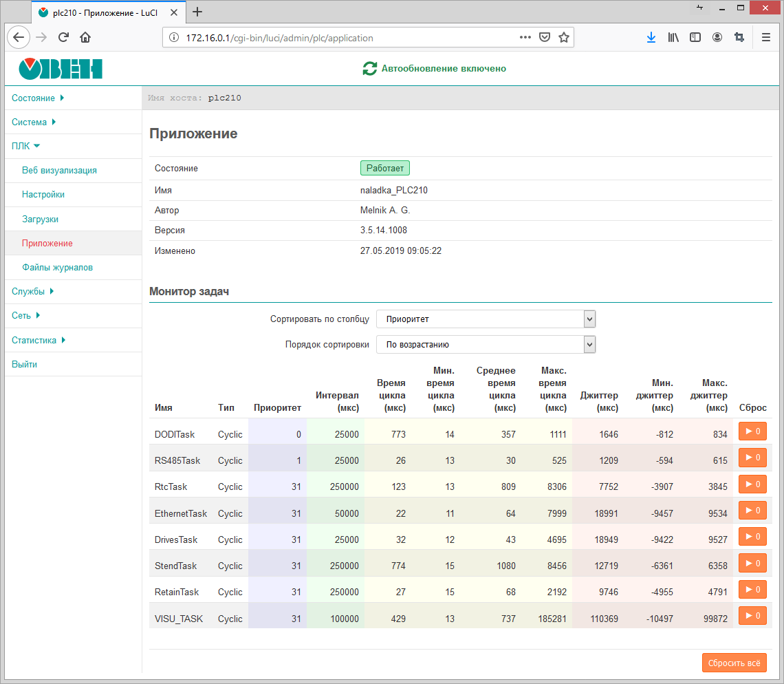Open the Файлы журналов page

point(57,268)
